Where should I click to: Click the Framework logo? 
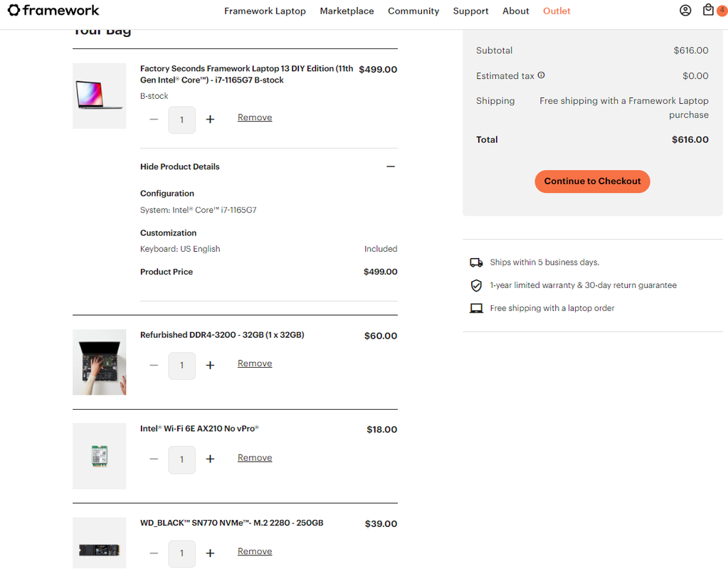(53, 10)
